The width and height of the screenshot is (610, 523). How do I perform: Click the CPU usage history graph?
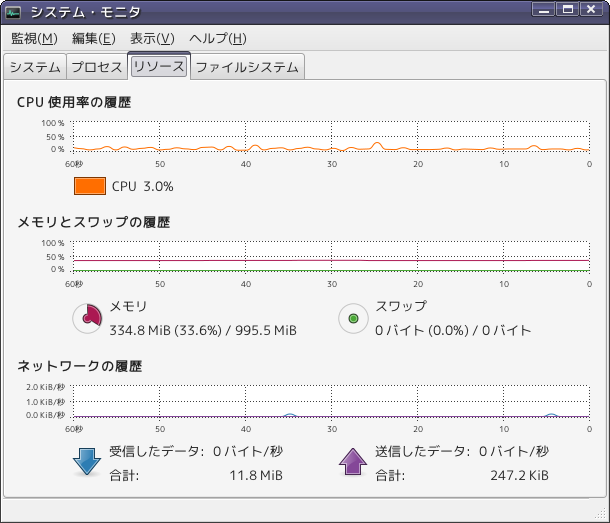[x=331, y=137]
